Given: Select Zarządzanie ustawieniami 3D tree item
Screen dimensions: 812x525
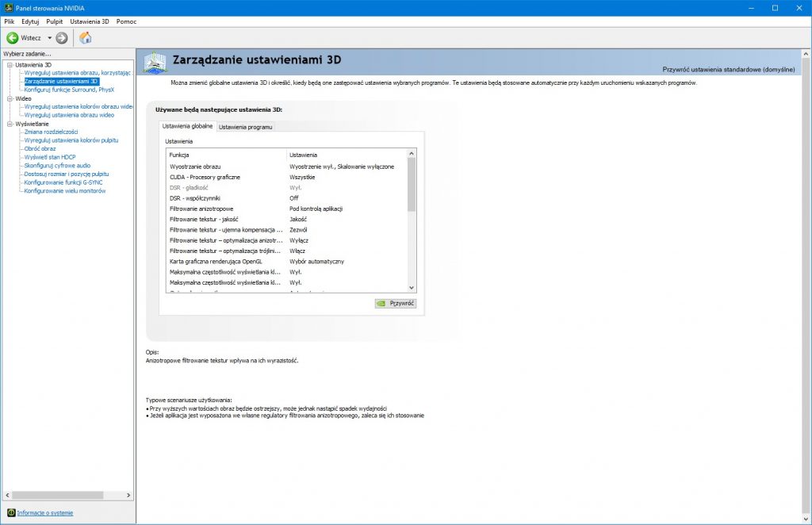Looking at the screenshot, I should [61, 81].
